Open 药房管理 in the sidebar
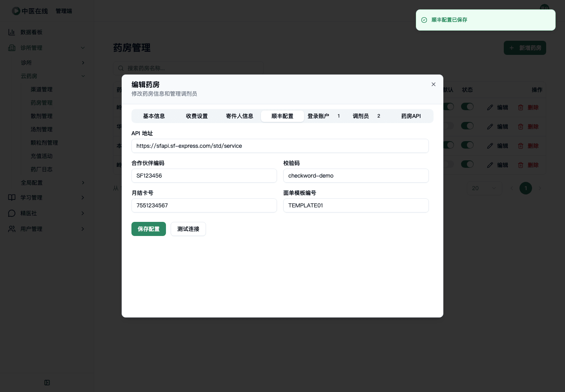565x392 pixels. (x=42, y=103)
